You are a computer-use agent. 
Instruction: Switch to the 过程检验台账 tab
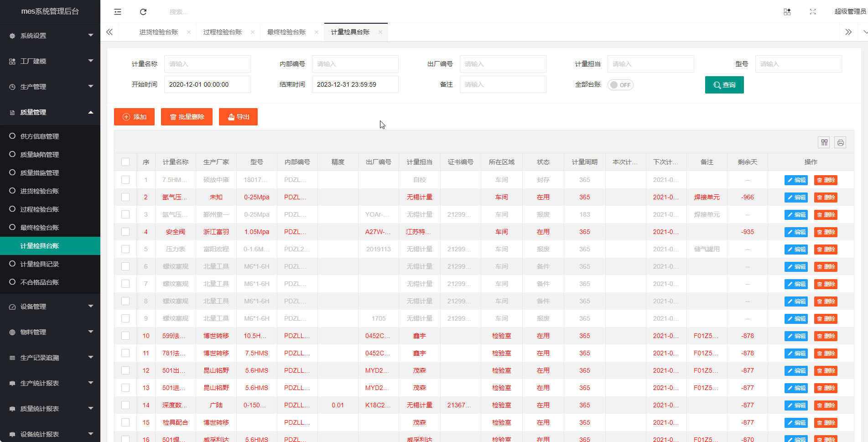pos(223,32)
